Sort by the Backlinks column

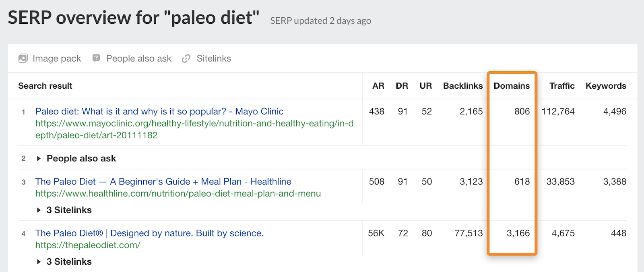tap(463, 85)
